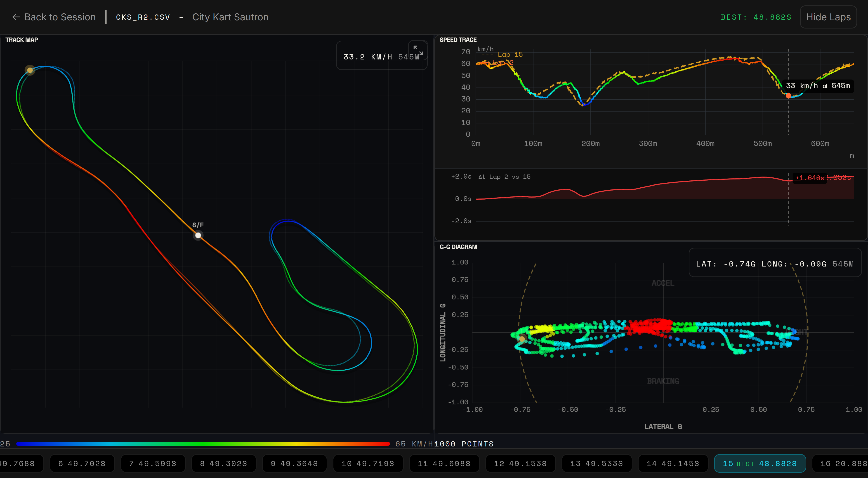Click the yellow position marker on track map

30,70
